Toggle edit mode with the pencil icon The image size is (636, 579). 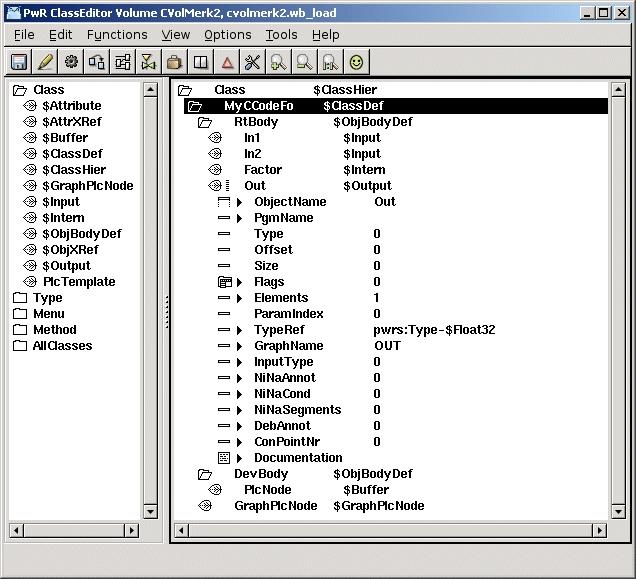(x=45, y=62)
